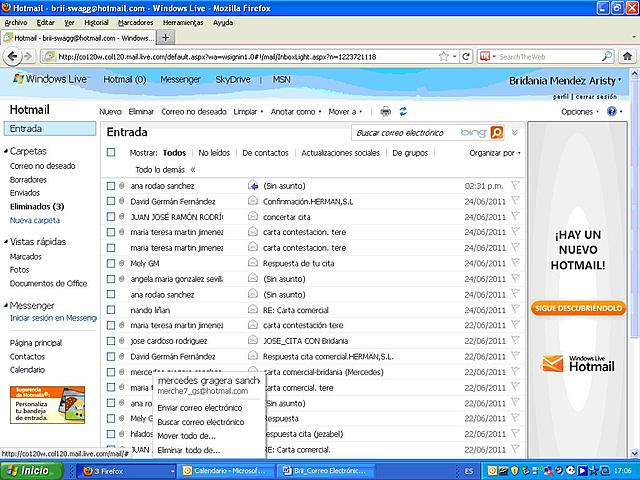
Task: Open the Archivo menu
Action: (x=16, y=22)
